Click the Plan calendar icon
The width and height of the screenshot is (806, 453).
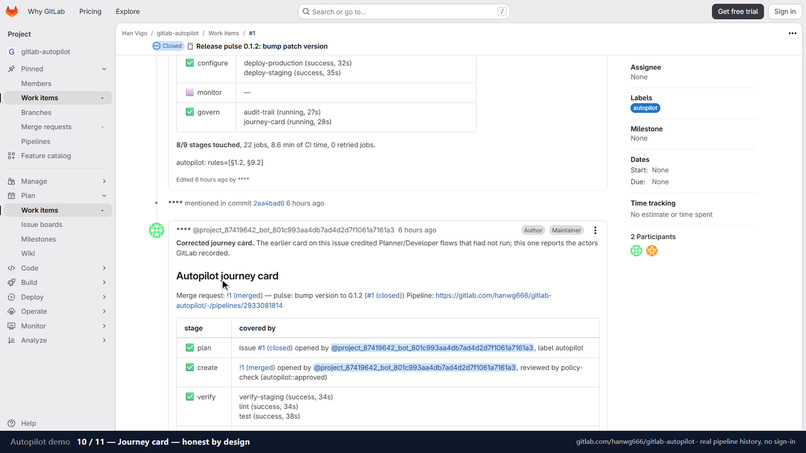[11, 195]
